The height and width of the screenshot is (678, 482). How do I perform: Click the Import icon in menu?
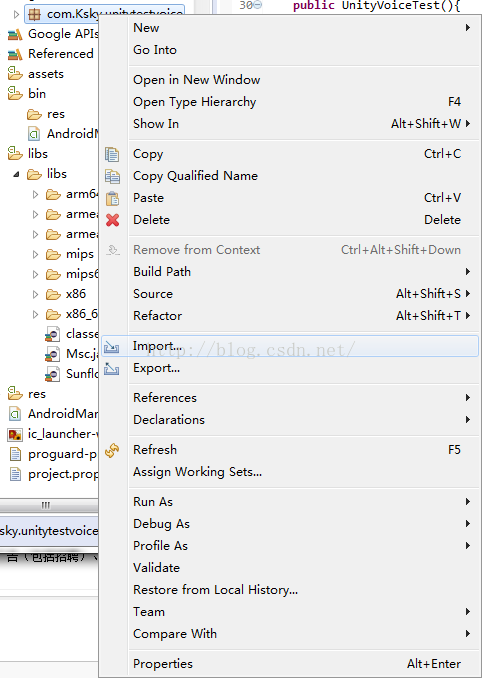pos(112,346)
